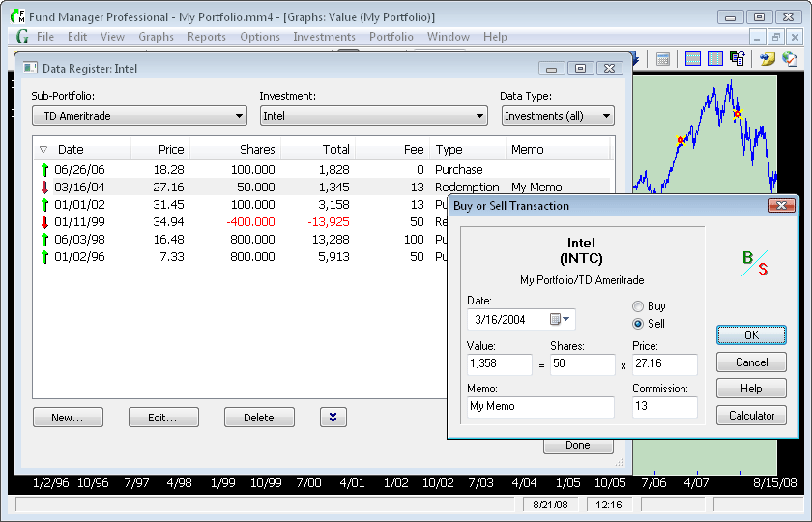Click the Done button in Data Register
The width and height of the screenshot is (812, 522).
(578, 446)
